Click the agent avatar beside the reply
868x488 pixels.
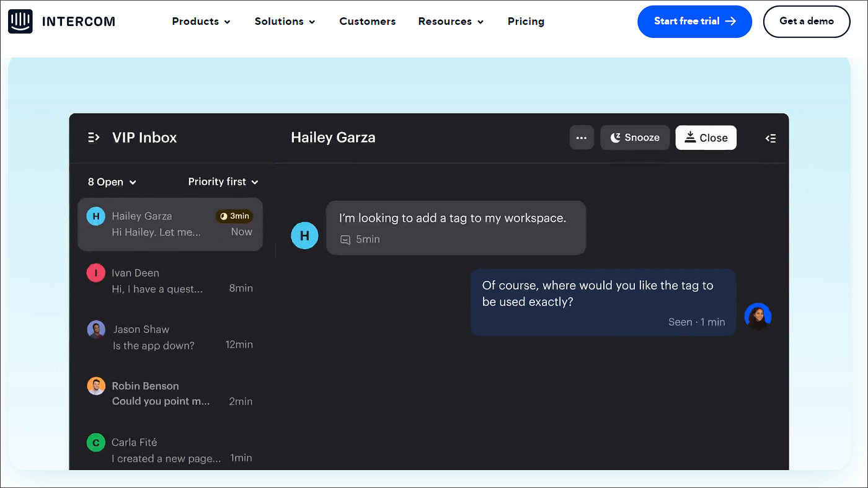click(x=758, y=316)
